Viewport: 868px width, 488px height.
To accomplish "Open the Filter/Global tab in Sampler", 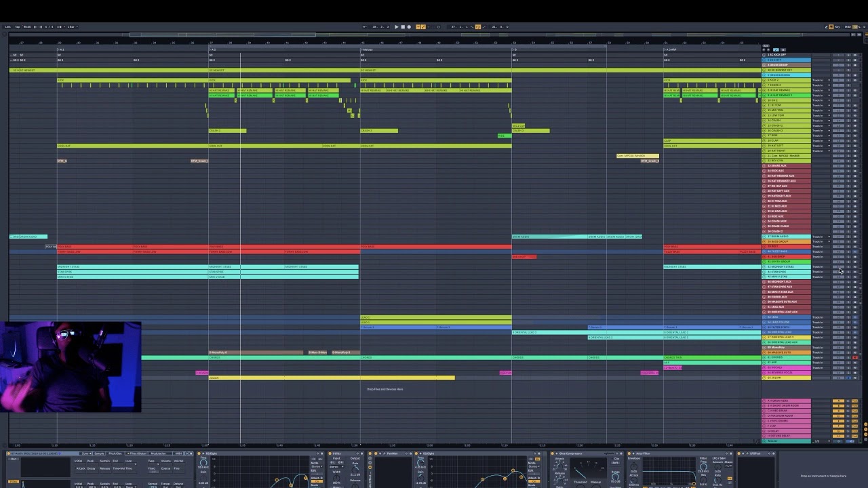I will 138,453.
